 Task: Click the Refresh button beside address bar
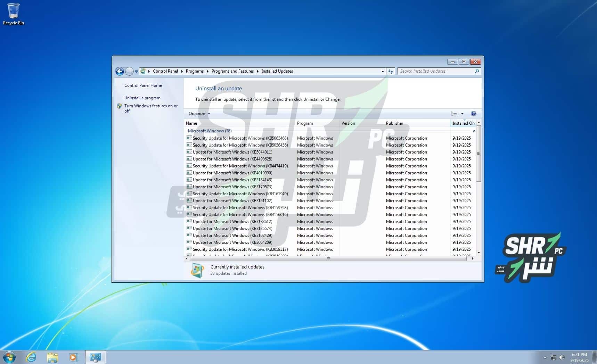pyautogui.click(x=391, y=71)
